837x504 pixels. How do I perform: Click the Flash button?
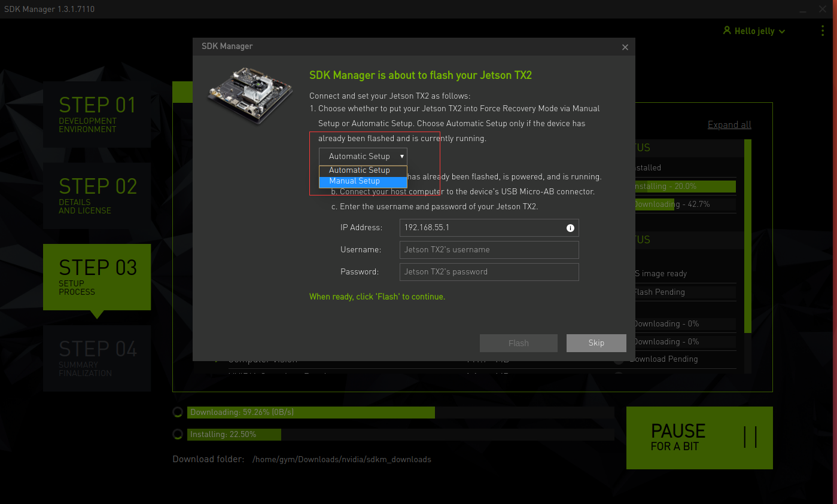[519, 343]
